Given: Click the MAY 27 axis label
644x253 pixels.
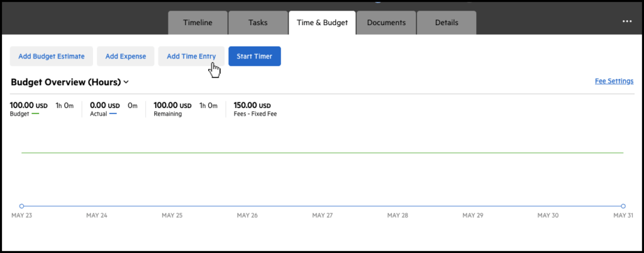Looking at the screenshot, I should pyautogui.click(x=323, y=215).
